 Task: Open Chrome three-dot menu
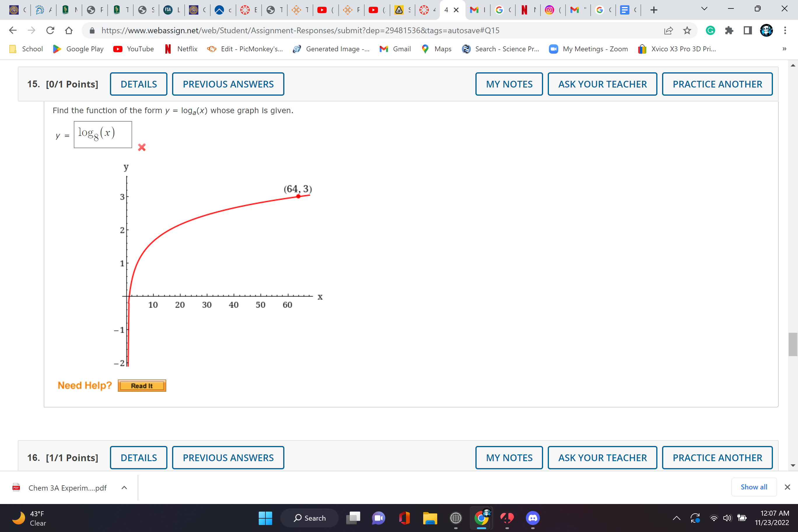[785, 31]
